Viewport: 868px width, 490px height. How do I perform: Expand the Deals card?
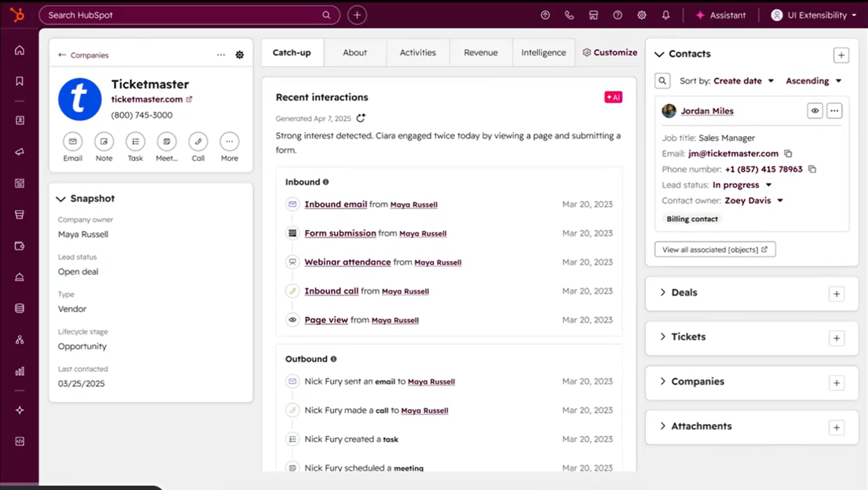point(663,293)
